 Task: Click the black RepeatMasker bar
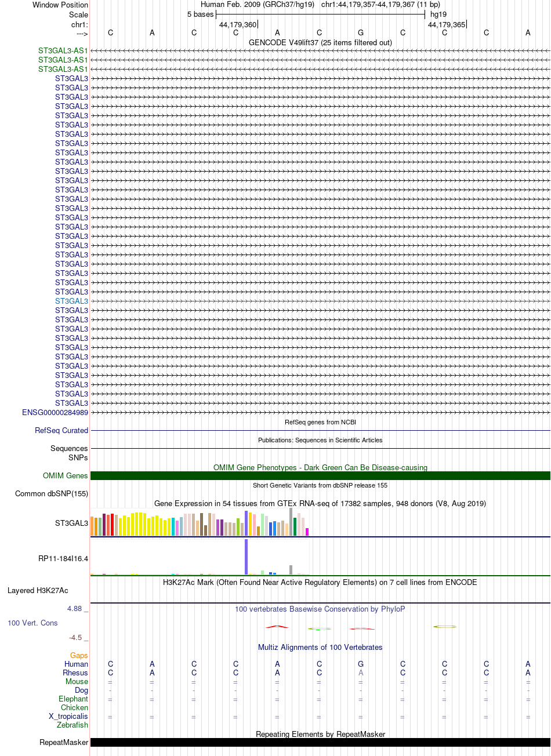320,742
